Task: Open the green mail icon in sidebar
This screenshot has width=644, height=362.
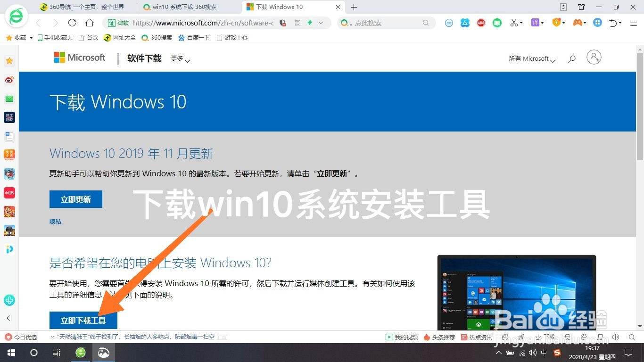Action: coord(9,99)
